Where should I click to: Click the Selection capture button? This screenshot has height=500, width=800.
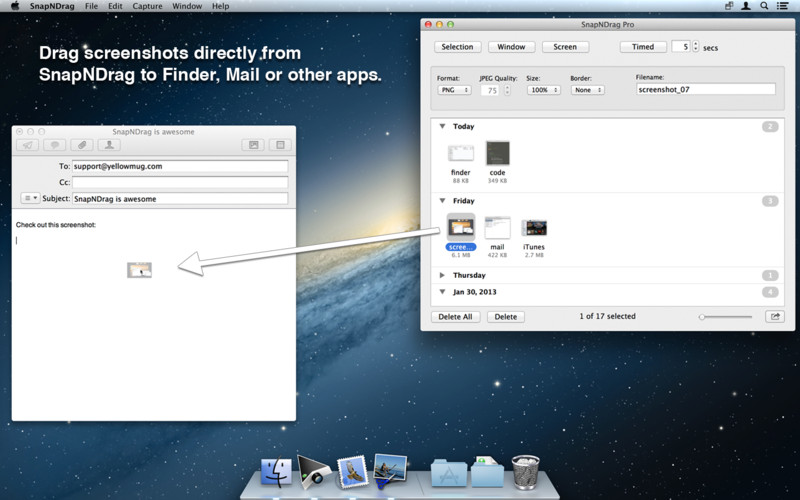(457, 47)
